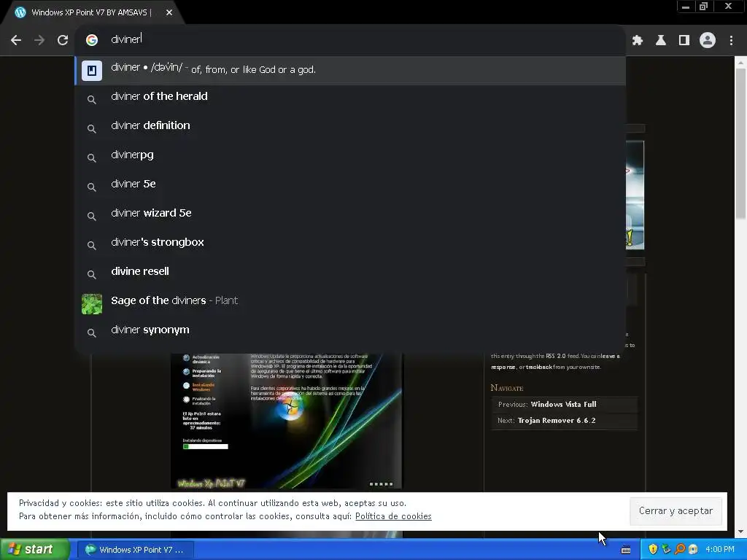
Task: Toggle the side panel icon
Action: [684, 41]
